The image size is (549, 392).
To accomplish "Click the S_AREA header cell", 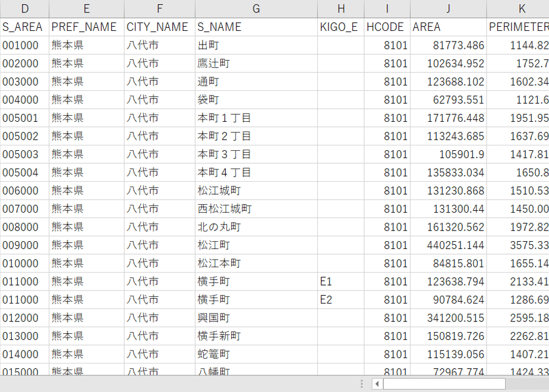I will (x=24, y=27).
